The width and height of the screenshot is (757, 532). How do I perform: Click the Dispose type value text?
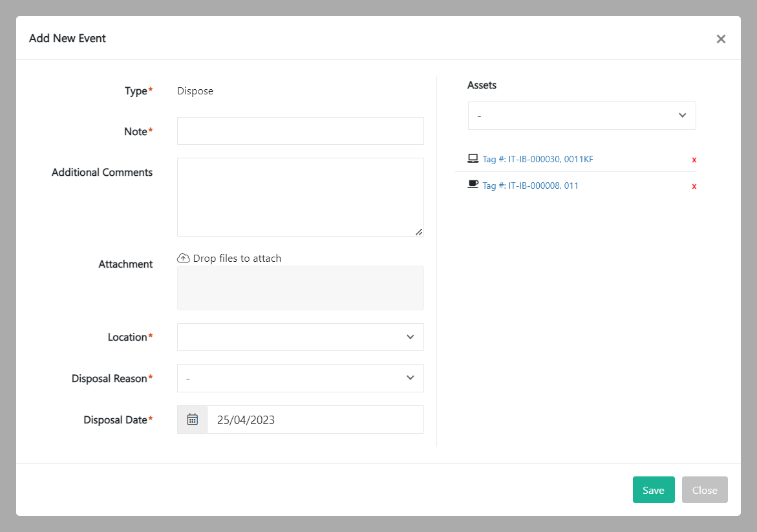click(x=195, y=91)
